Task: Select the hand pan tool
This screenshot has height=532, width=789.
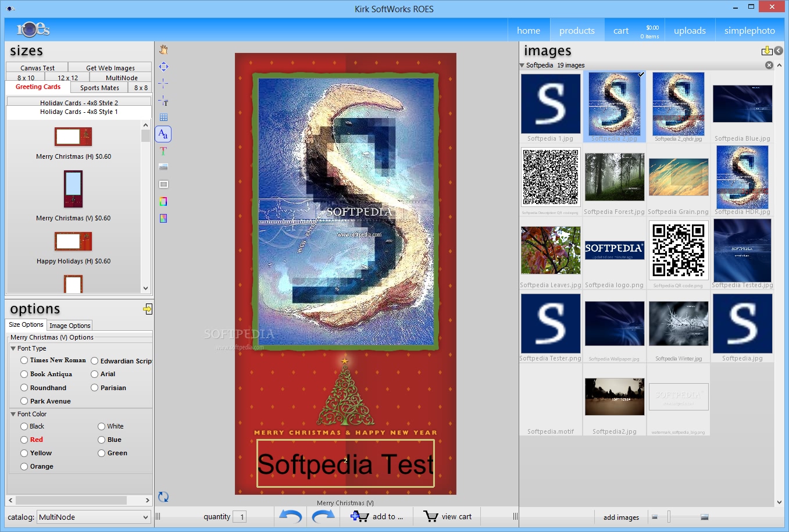Action: coord(163,49)
